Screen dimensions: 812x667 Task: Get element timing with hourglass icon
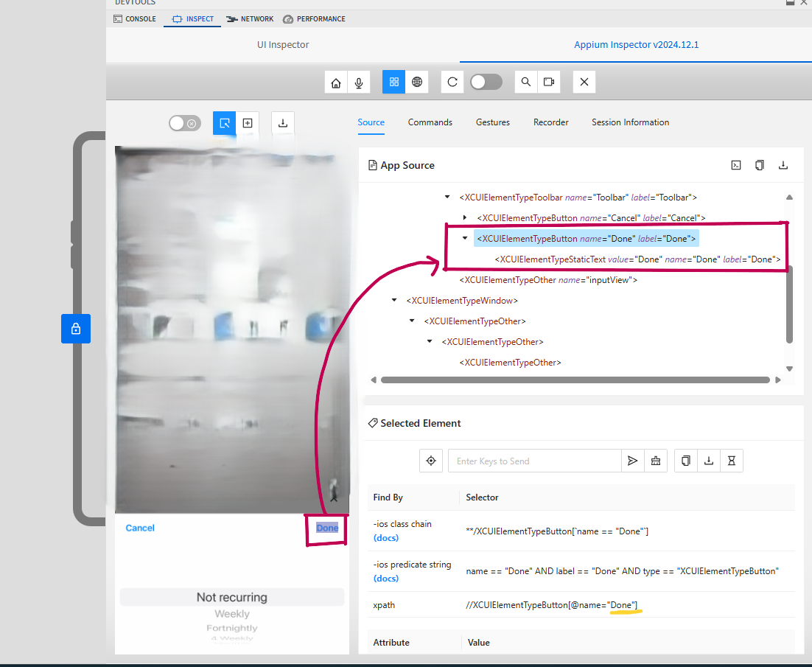(x=732, y=461)
